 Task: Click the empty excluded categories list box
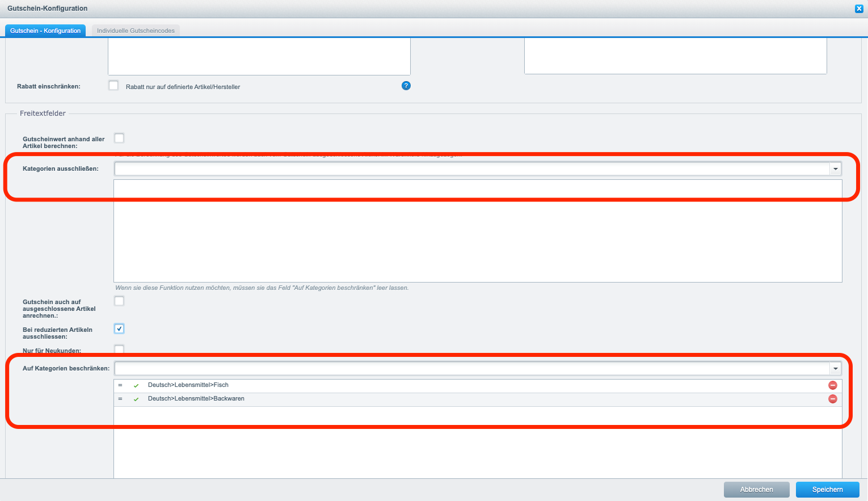[x=478, y=231]
